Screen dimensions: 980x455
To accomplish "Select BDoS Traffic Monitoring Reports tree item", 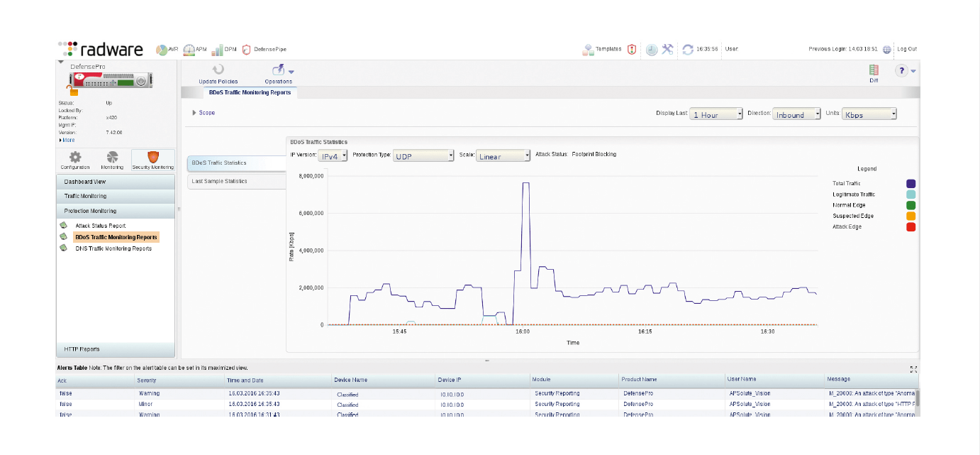I will coord(116,237).
